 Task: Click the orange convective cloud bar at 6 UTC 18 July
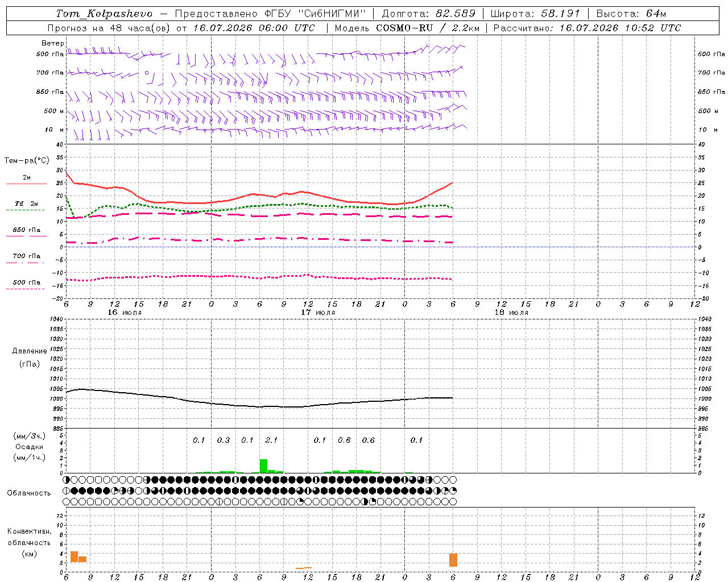pos(453,560)
